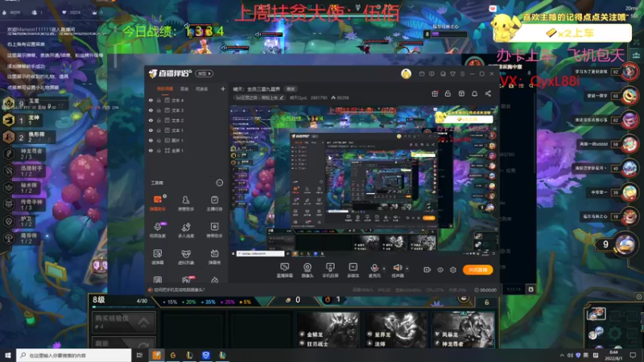Open stream settings gear icon

[x=453, y=269]
